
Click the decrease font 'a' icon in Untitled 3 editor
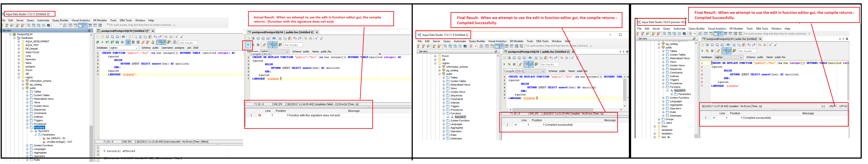tap(177, 37)
